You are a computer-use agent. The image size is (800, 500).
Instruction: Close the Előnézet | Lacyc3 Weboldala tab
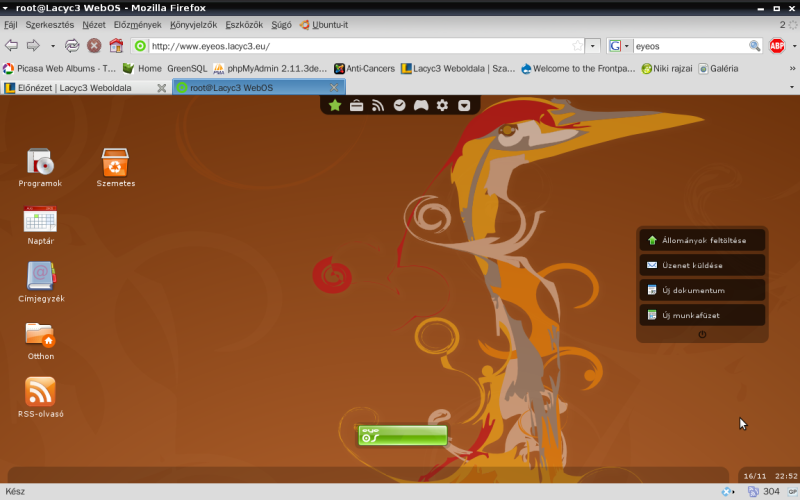162,88
